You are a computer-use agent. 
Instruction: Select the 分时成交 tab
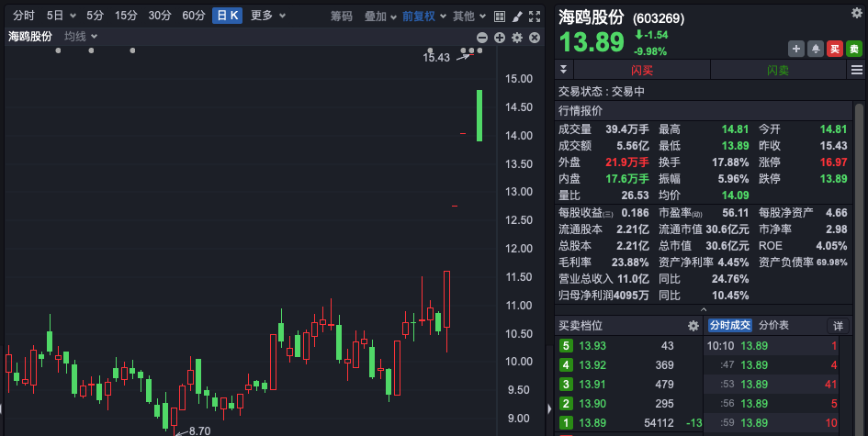click(729, 326)
